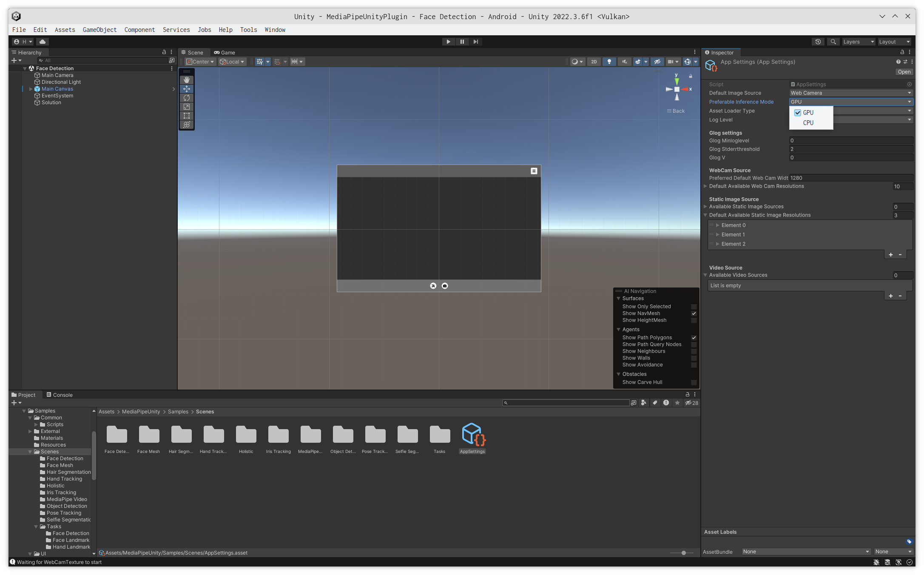
Task: Collapse the Surfaces section
Action: click(618, 299)
